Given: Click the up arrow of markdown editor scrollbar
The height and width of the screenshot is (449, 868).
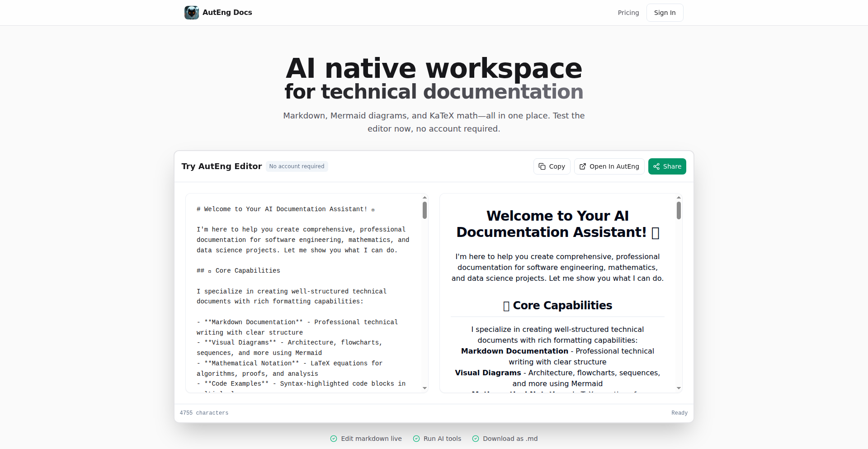Looking at the screenshot, I should coord(425,198).
